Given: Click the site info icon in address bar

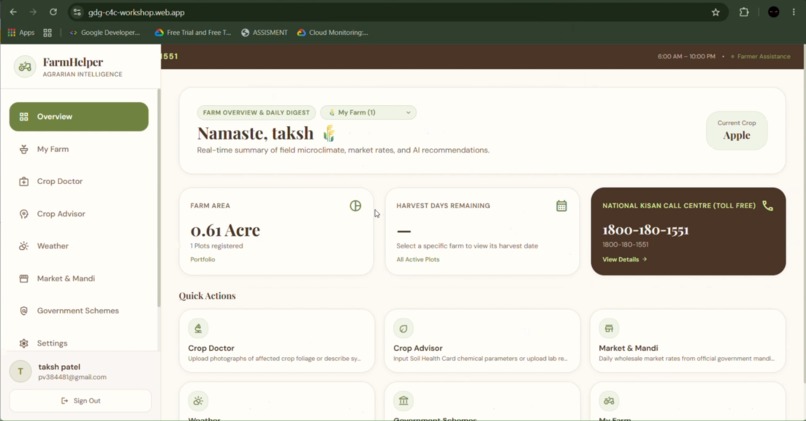Looking at the screenshot, I should 77,12.
